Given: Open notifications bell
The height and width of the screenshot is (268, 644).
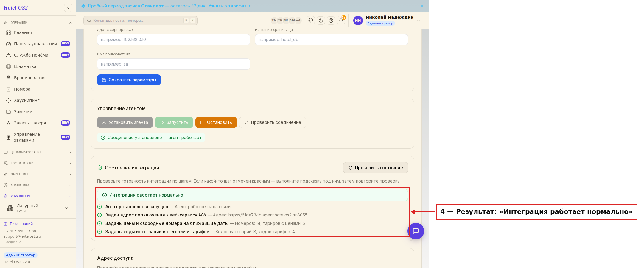Looking at the screenshot, I should pos(341,21).
